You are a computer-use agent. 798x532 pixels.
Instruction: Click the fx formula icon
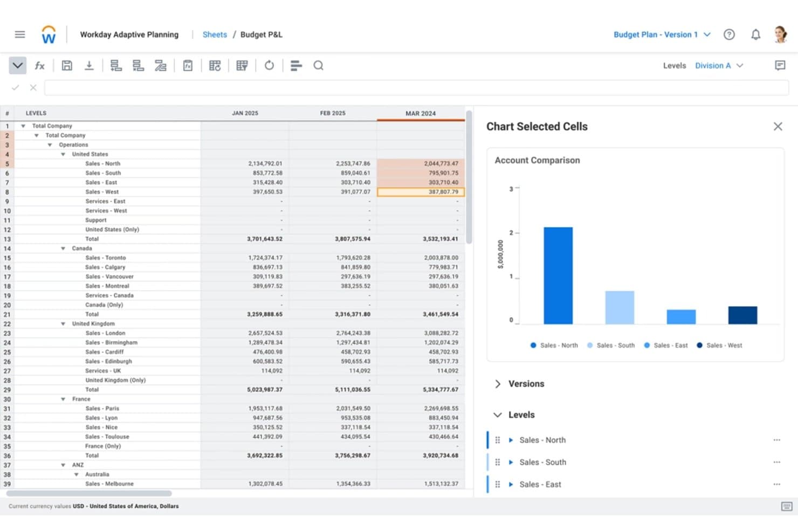point(40,66)
